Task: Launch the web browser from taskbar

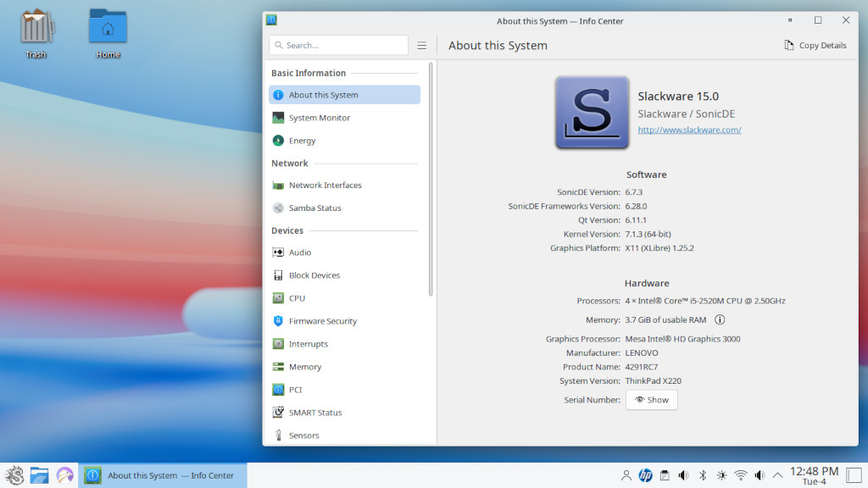Action: pyautogui.click(x=64, y=475)
